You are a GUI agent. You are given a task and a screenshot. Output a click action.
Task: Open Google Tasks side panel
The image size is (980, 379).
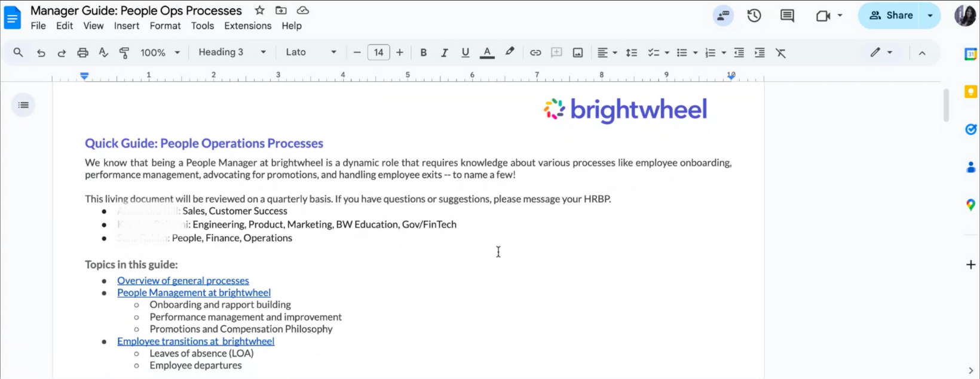tap(970, 129)
